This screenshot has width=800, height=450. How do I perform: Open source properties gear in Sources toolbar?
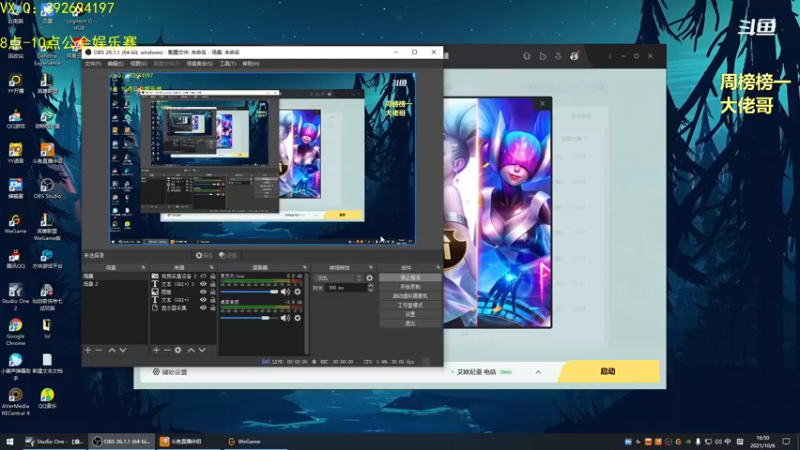point(178,350)
